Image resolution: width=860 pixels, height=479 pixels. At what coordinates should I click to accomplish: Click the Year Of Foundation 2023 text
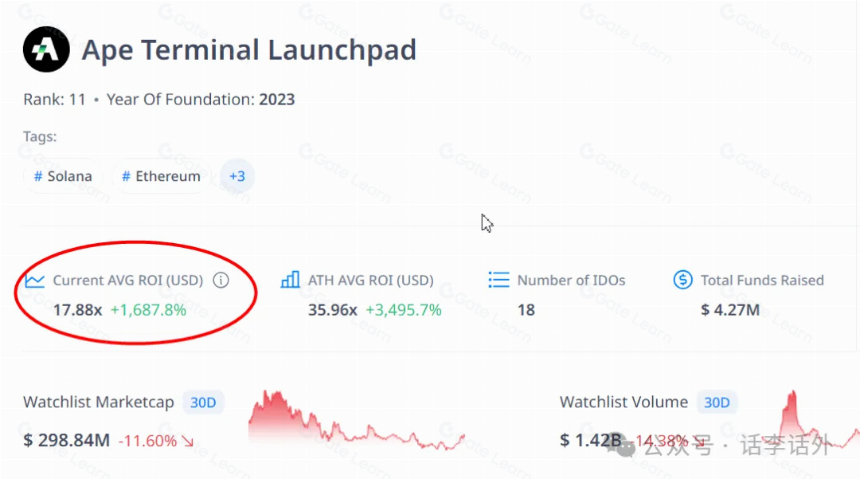coord(200,99)
